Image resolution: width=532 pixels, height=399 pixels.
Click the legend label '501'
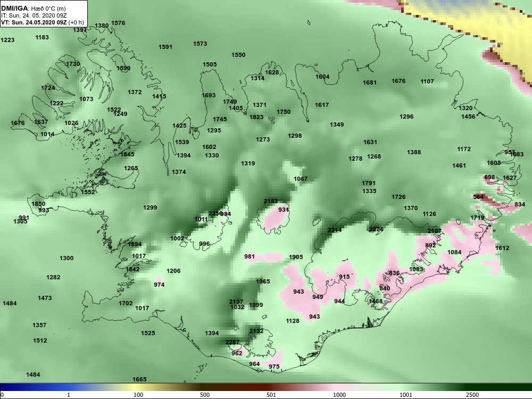tap(271, 395)
